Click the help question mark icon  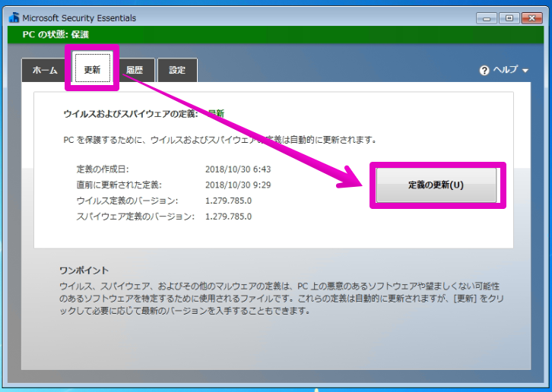(x=484, y=71)
